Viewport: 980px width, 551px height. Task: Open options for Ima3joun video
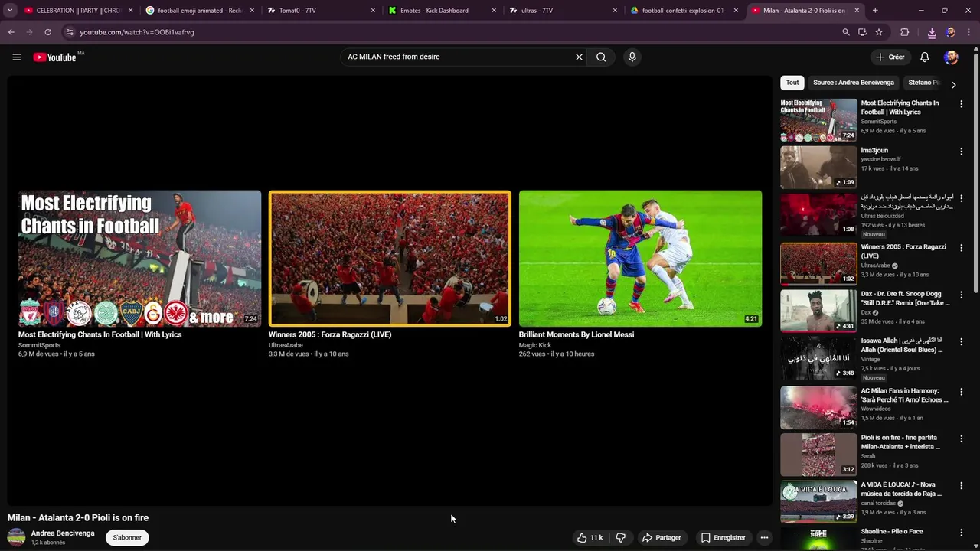coord(961,152)
